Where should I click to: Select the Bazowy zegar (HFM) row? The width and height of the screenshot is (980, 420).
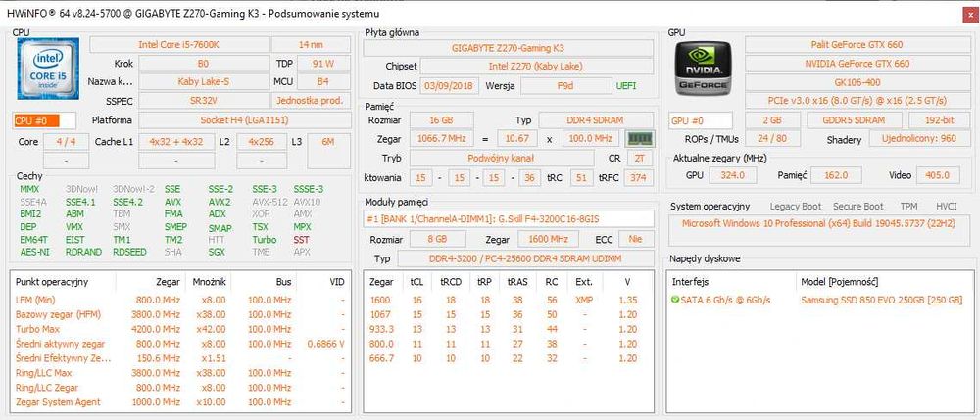pos(180,314)
